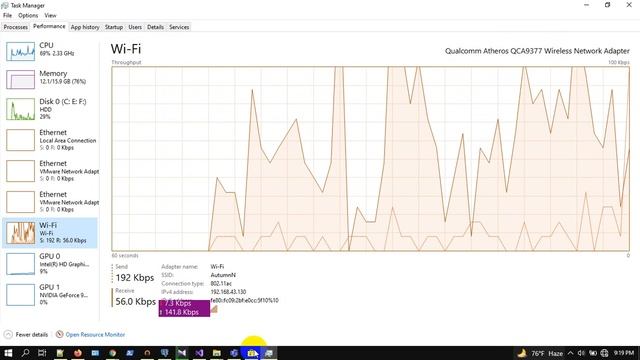Launch Firefox from the taskbar
Screen dimensions: 640x360
[78, 353]
